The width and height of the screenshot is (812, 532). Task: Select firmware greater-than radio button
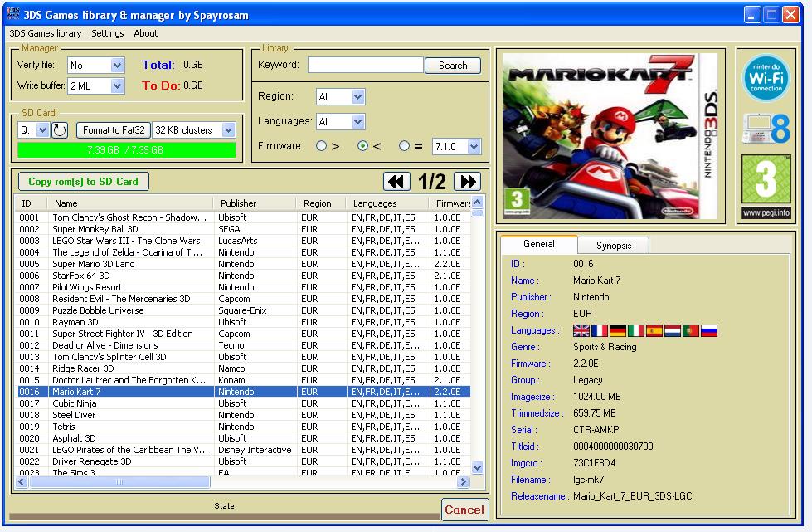click(x=322, y=146)
